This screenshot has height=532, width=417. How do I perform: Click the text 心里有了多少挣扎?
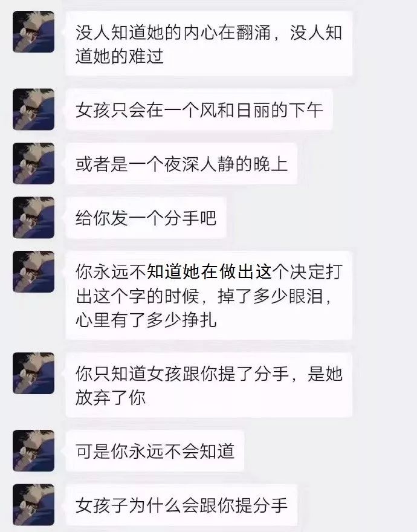click(x=146, y=319)
